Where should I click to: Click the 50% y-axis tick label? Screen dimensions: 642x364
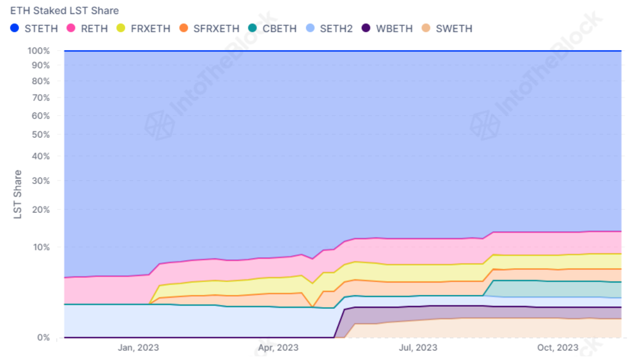(41, 134)
